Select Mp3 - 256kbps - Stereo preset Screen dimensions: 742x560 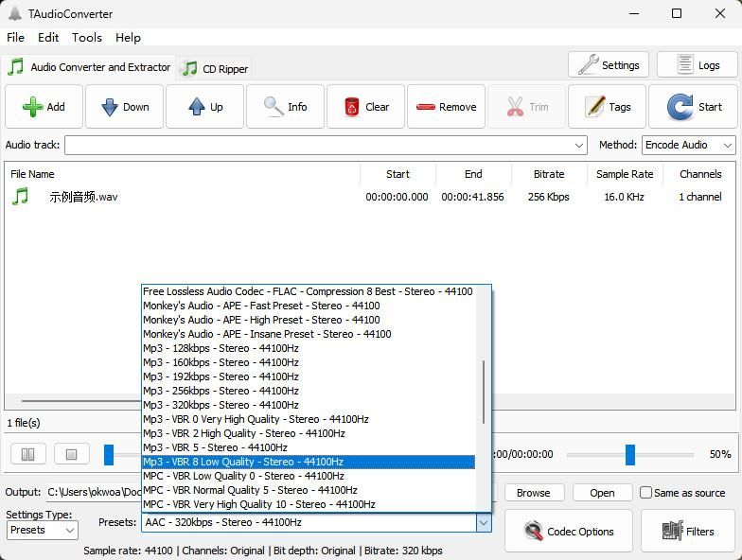[x=309, y=391]
